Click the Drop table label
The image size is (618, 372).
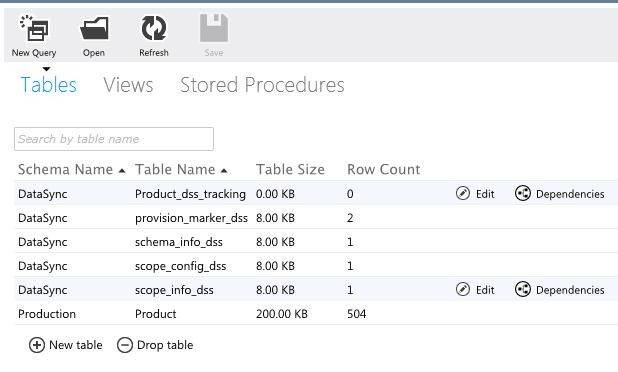tap(165, 345)
